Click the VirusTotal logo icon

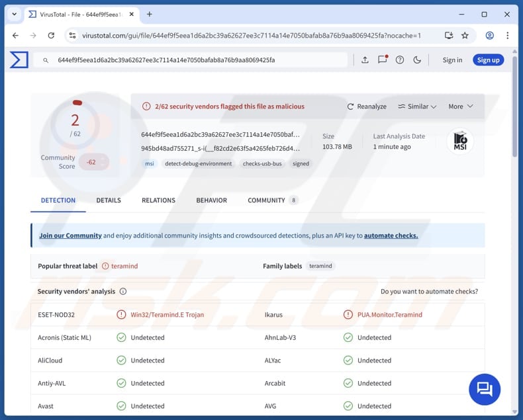click(19, 60)
